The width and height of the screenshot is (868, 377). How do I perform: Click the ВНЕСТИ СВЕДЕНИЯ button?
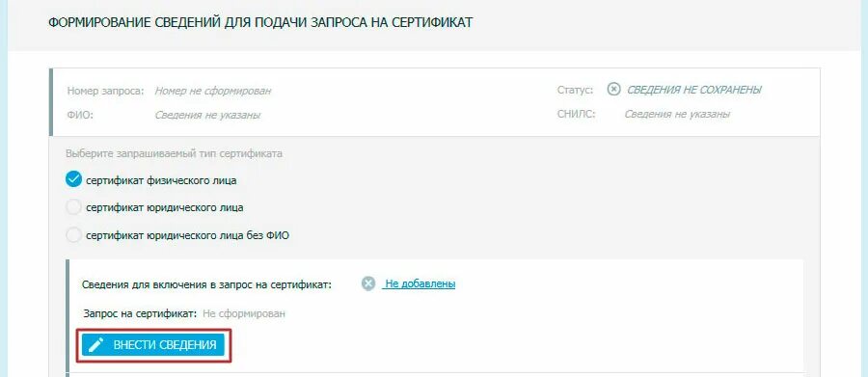[x=153, y=345]
